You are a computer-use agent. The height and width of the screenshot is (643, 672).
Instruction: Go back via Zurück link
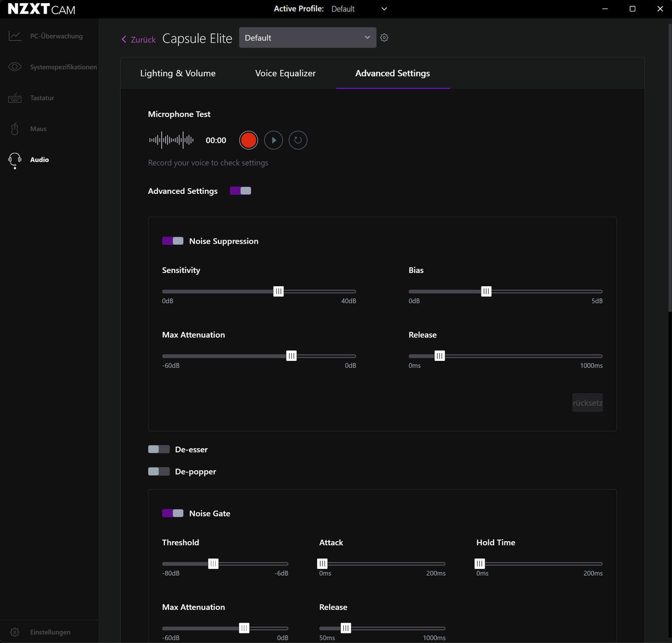click(139, 39)
